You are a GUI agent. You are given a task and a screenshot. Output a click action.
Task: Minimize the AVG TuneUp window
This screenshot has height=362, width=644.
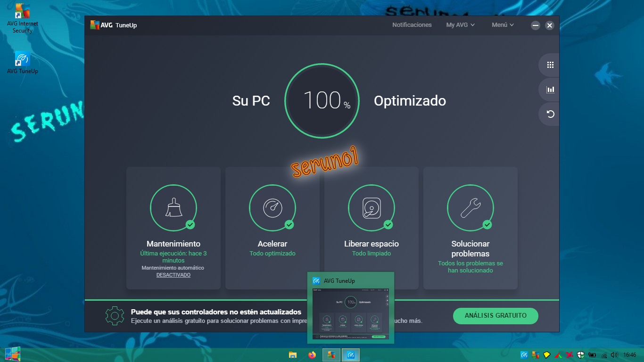[x=535, y=25]
